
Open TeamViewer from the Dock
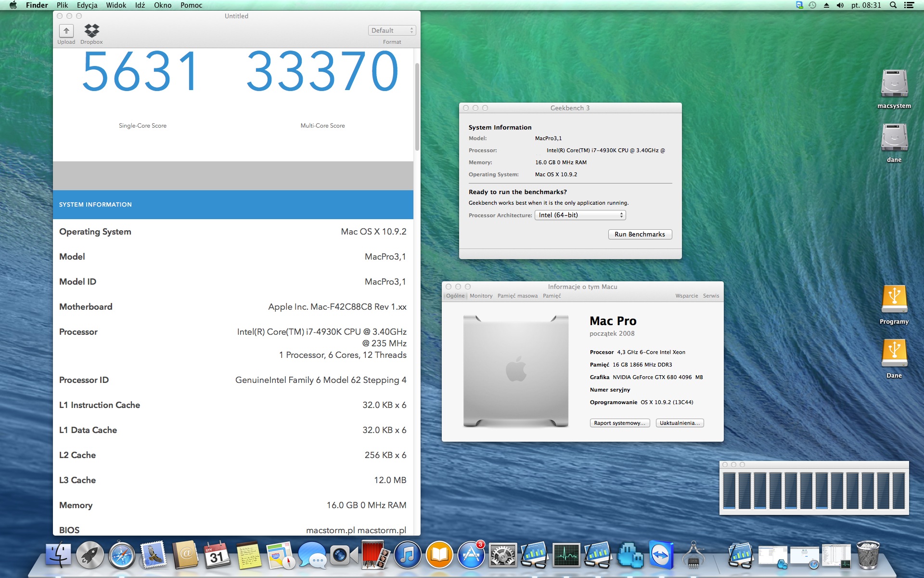[x=662, y=555]
